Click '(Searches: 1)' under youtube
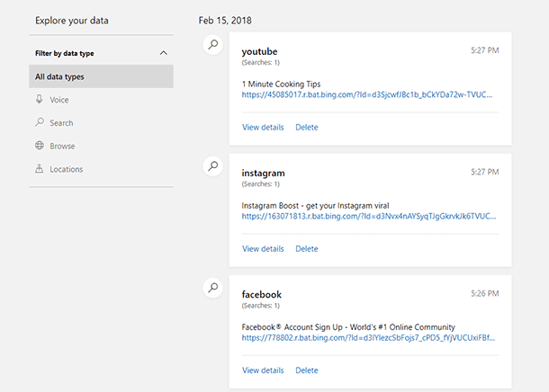The height and width of the screenshot is (392, 549). tap(261, 63)
